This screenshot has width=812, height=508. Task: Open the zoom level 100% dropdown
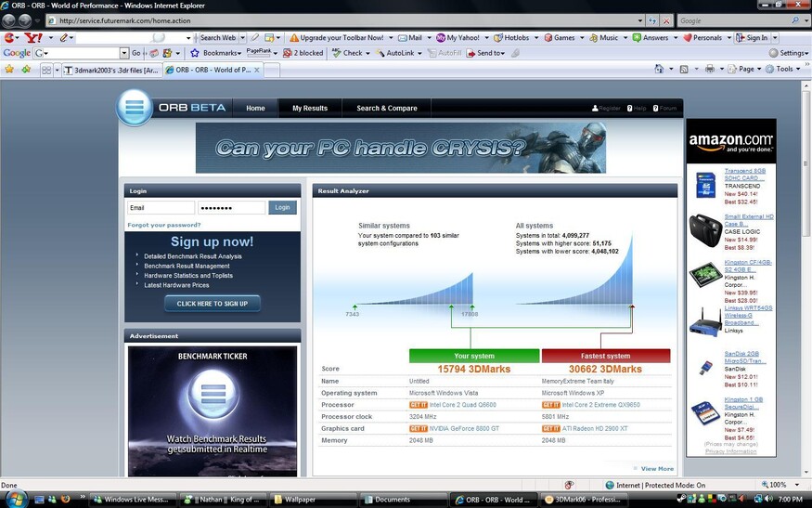797,485
